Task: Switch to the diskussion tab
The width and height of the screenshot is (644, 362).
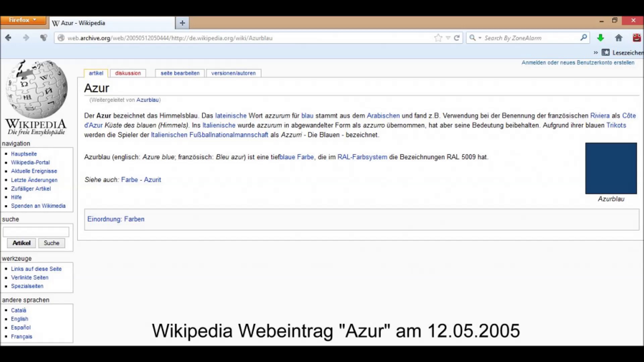Action: pyautogui.click(x=128, y=73)
